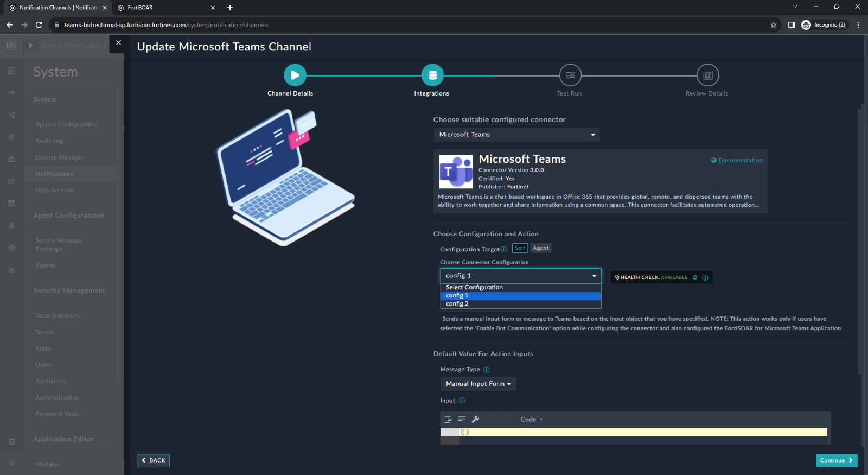868x475 pixels.
Task: Click inside the Input code editor
Action: tap(640, 432)
